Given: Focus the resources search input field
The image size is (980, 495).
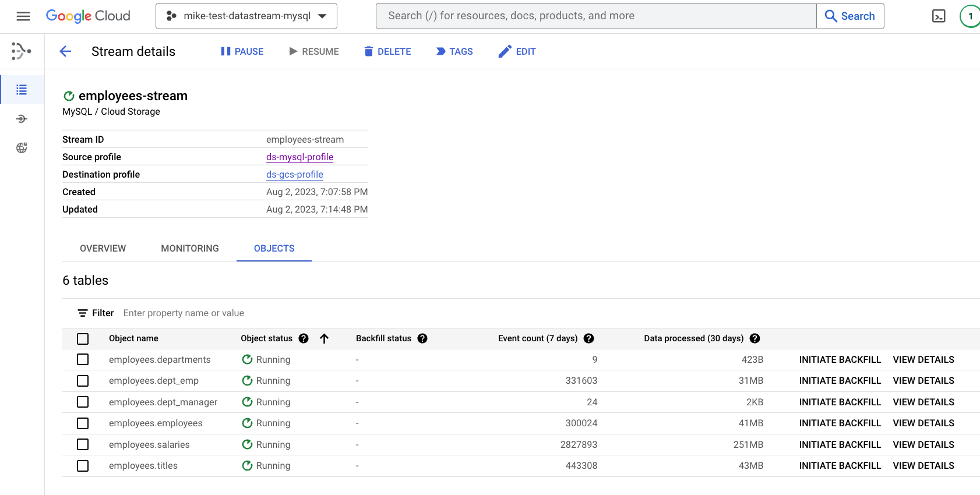Looking at the screenshot, I should (x=596, y=16).
